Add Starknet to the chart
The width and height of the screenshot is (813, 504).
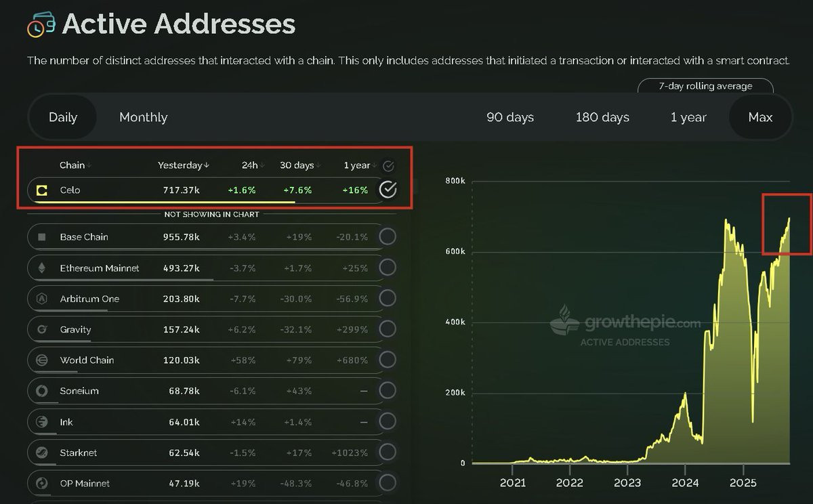click(x=388, y=453)
